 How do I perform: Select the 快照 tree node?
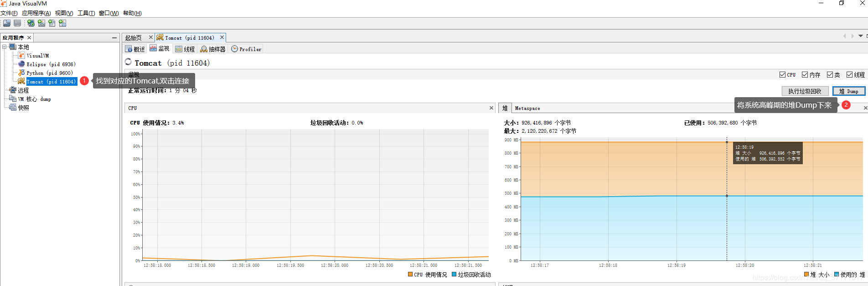tap(23, 108)
